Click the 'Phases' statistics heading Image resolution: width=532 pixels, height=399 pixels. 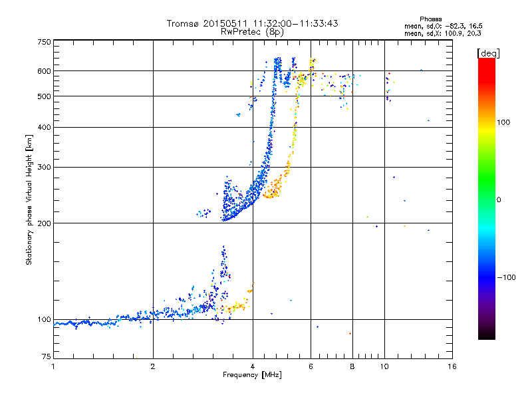430,19
